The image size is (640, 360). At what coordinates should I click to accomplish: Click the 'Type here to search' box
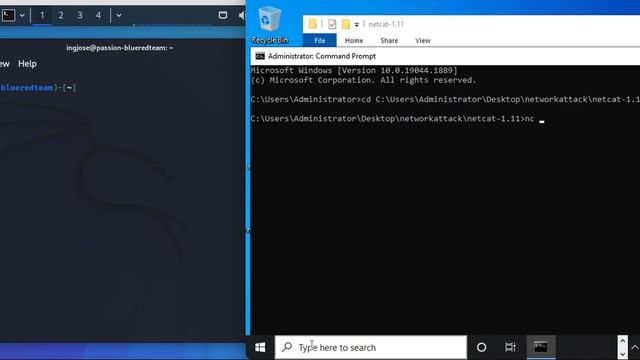(371, 347)
